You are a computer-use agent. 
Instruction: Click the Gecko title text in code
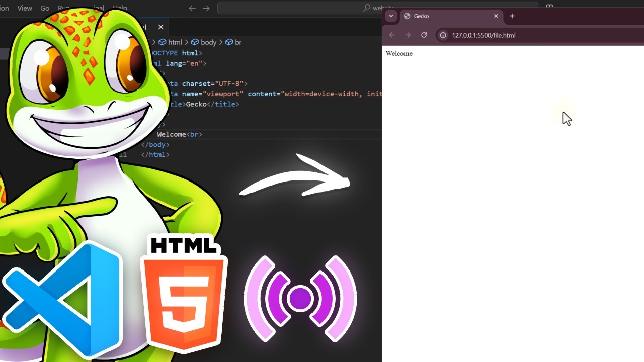(x=196, y=104)
